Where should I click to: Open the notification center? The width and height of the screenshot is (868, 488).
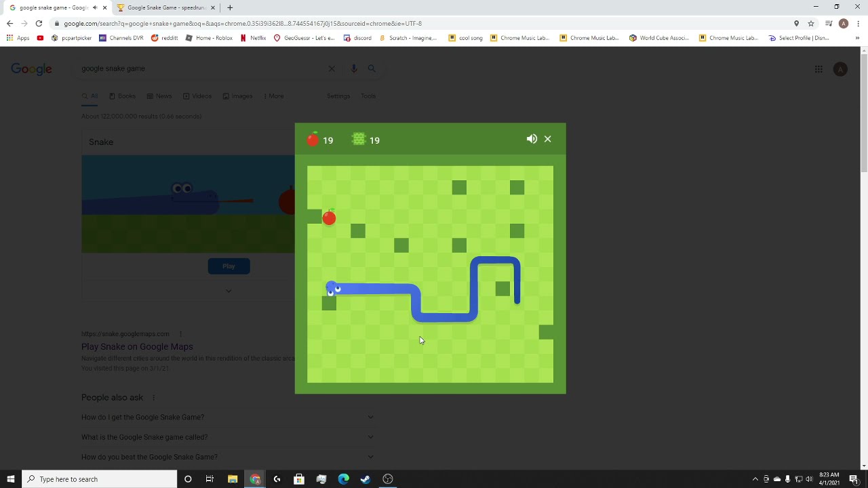click(854, 479)
